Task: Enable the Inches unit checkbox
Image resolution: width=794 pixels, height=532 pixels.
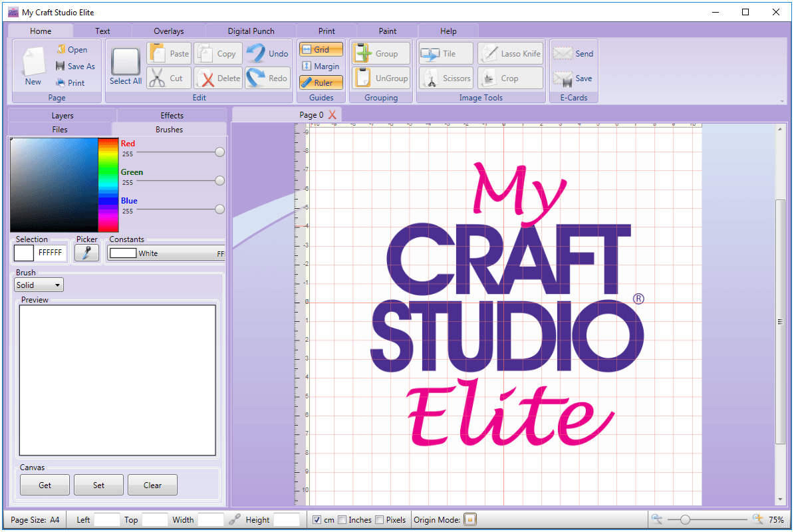Action: click(342, 520)
